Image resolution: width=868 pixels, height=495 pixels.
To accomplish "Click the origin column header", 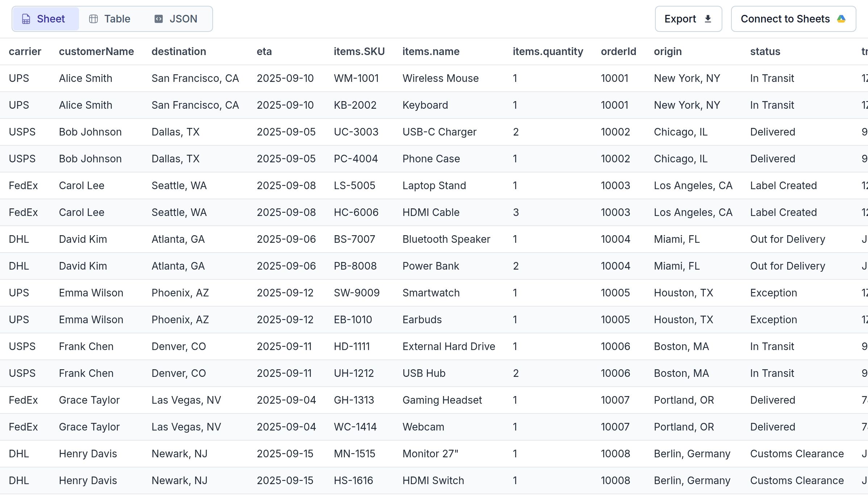I will coord(668,51).
